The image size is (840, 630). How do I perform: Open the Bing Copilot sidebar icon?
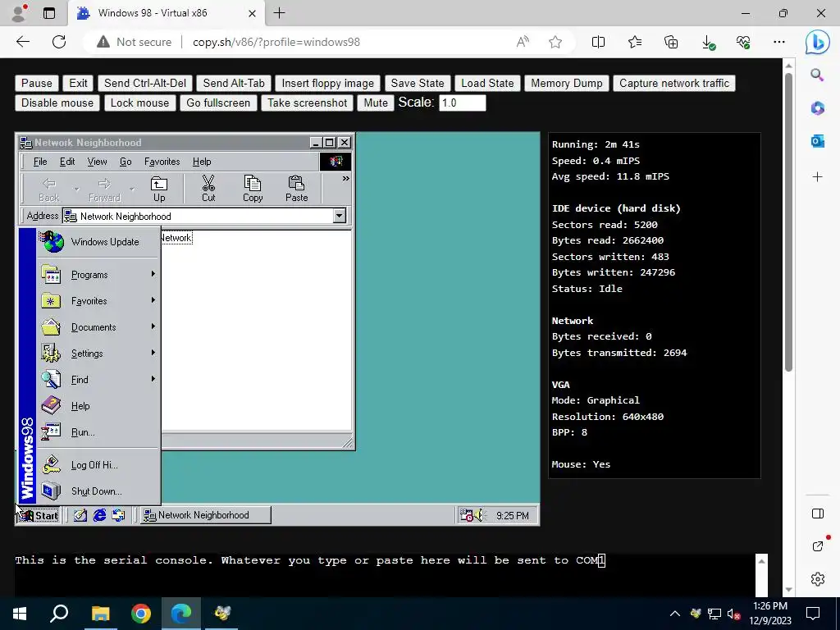click(x=817, y=42)
